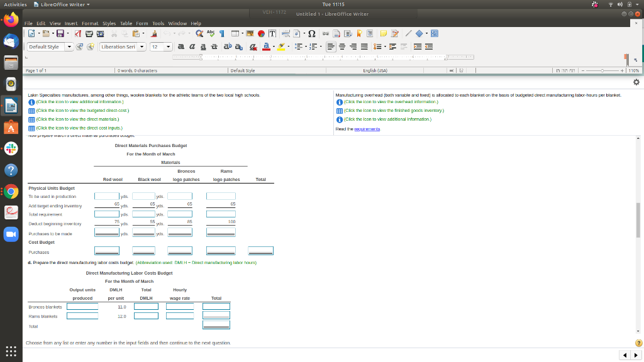
Task: Expand the Highlighting Color dropdown arrow
Action: (288, 47)
